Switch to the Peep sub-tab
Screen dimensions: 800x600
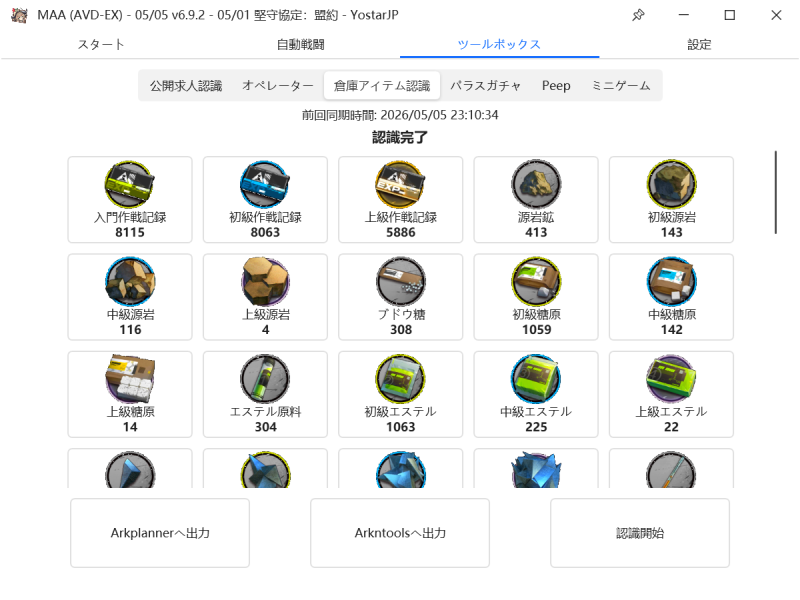(x=556, y=85)
